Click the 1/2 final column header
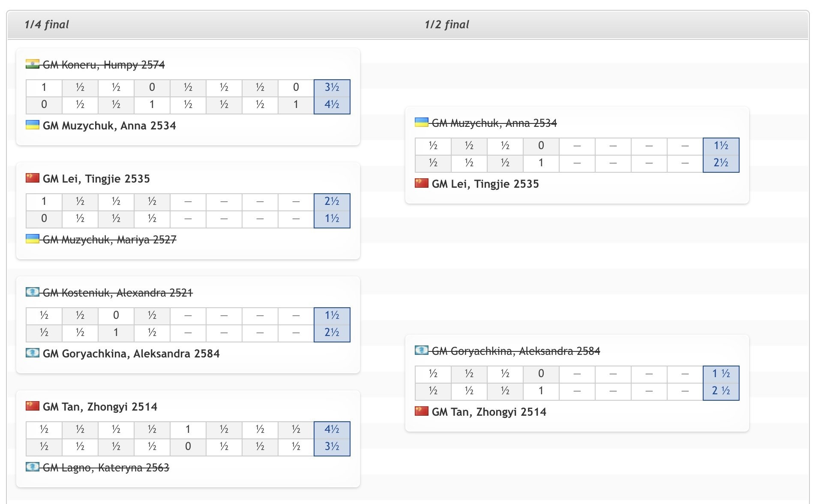 point(447,24)
